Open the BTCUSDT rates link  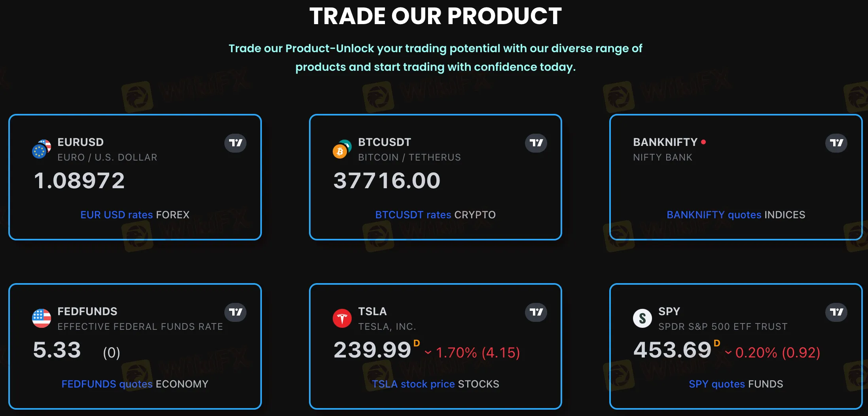click(x=413, y=215)
